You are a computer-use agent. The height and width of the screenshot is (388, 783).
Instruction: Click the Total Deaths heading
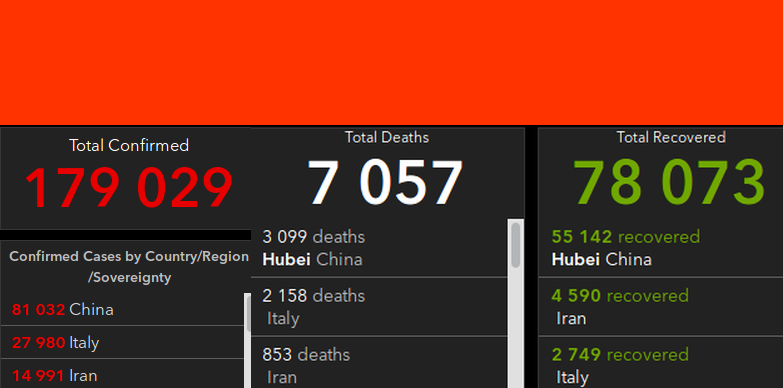tap(387, 137)
